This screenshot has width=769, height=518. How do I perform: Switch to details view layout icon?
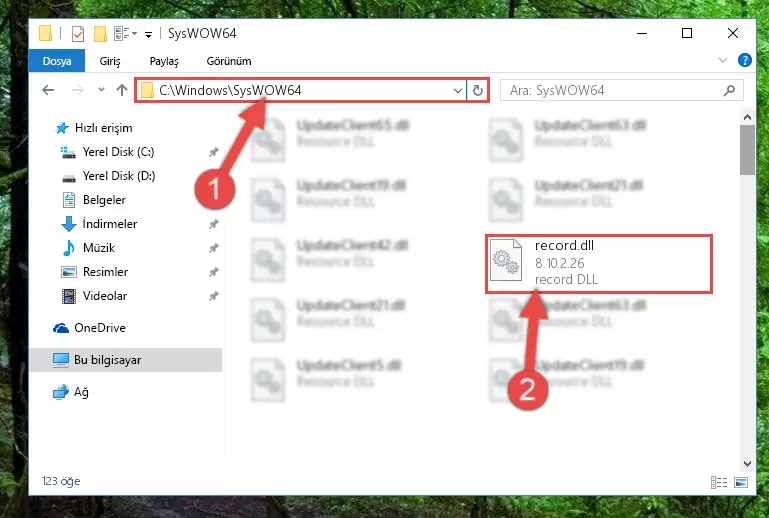tap(718, 483)
